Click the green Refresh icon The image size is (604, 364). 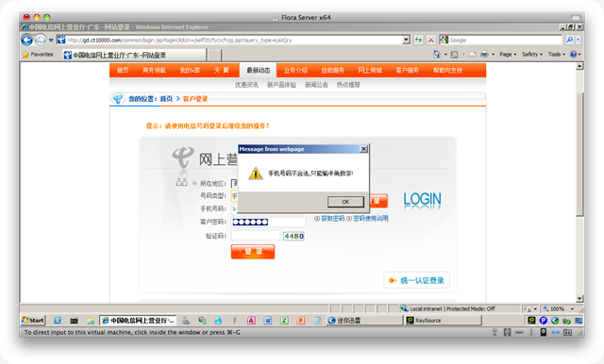tap(418, 40)
